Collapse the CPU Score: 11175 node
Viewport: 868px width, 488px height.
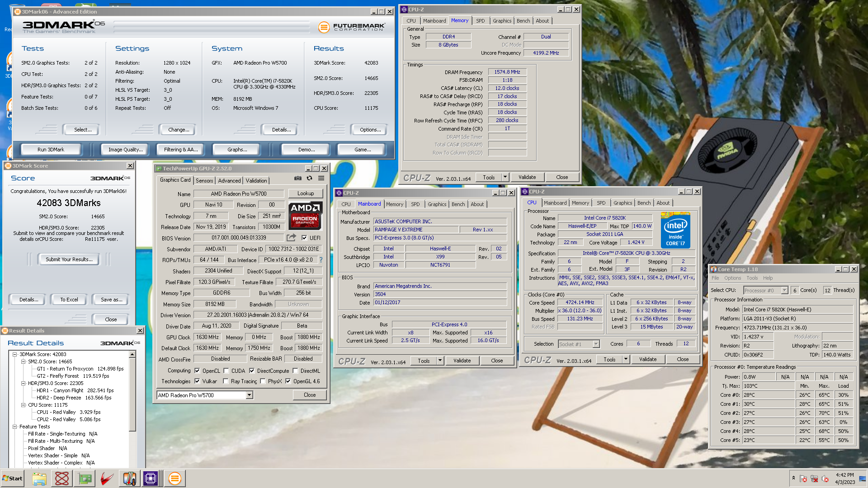[x=23, y=405]
